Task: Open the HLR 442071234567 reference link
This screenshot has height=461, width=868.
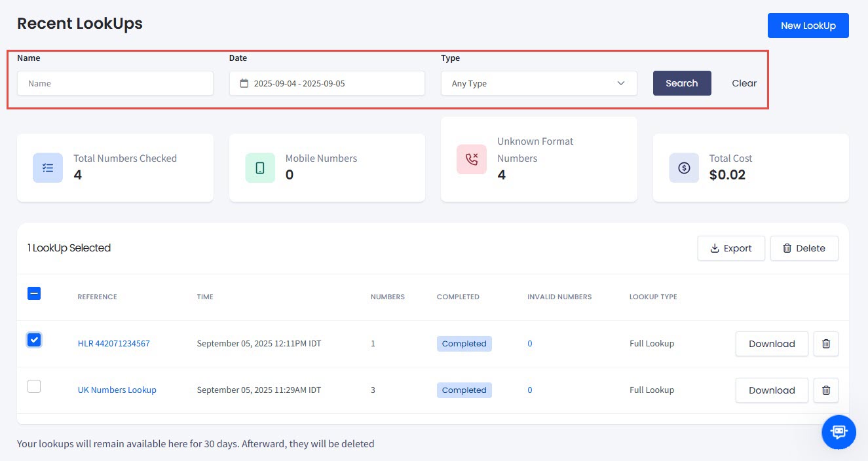Action: point(114,344)
